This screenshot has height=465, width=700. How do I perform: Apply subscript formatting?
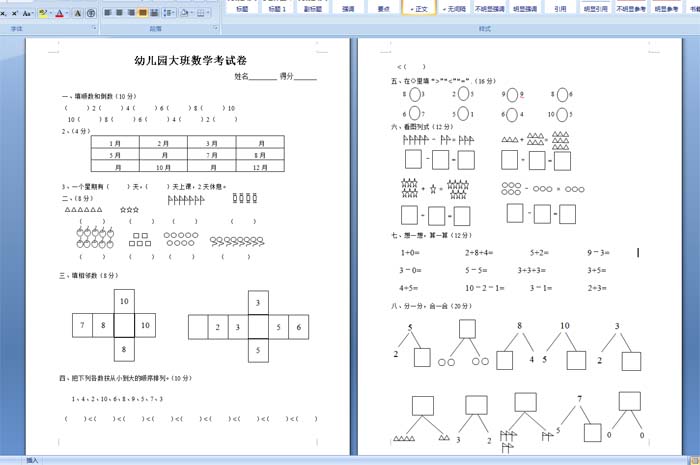[3, 13]
